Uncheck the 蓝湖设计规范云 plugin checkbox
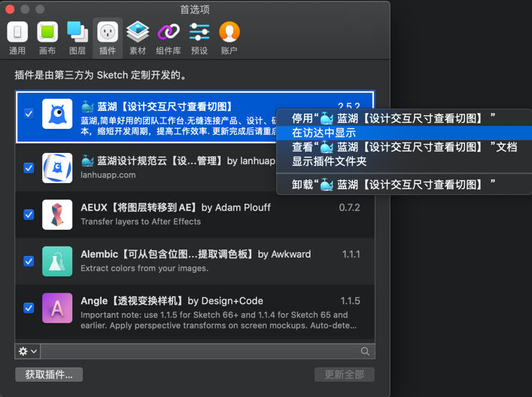This screenshot has height=397, width=532. click(29, 168)
